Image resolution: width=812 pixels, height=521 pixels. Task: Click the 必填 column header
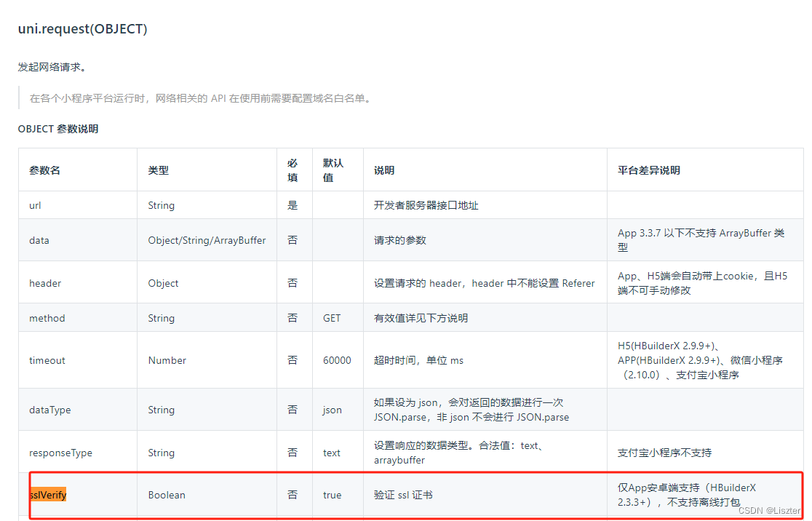pos(293,170)
